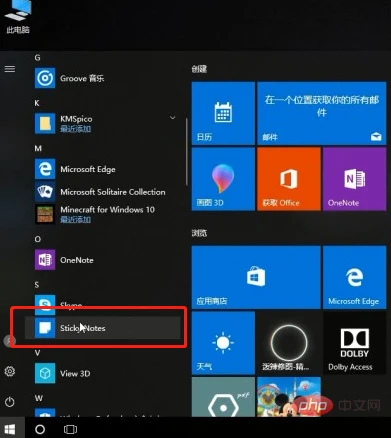The width and height of the screenshot is (391, 438).
Task: Expand the Start menu hamburger button
Action: pos(10,69)
